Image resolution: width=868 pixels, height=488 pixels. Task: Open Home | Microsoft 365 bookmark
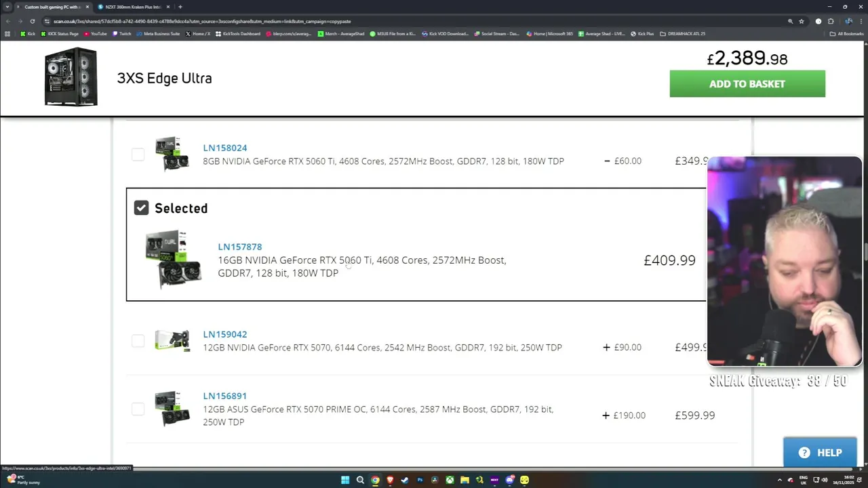point(551,33)
